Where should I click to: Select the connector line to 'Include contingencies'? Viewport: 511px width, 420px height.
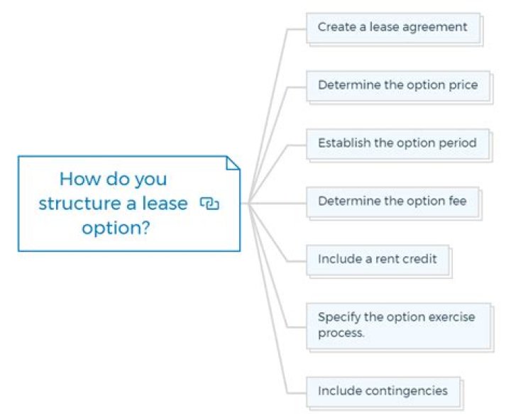tap(296, 392)
